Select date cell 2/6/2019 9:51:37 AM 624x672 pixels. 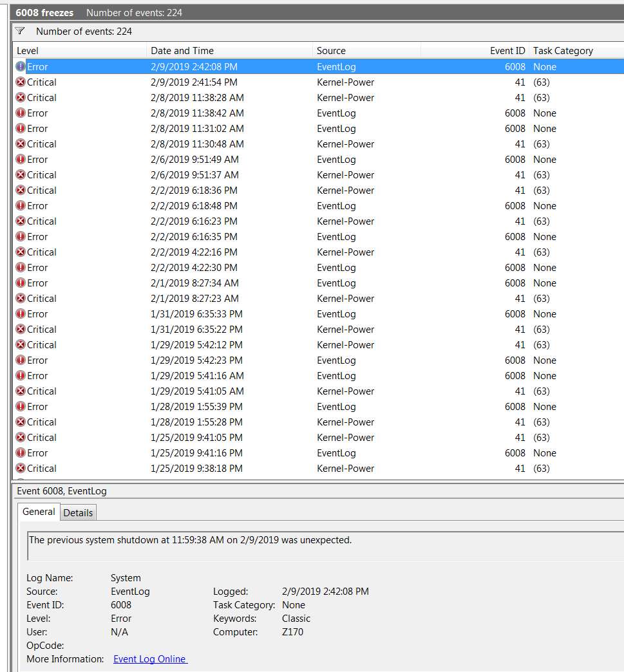[x=194, y=174]
